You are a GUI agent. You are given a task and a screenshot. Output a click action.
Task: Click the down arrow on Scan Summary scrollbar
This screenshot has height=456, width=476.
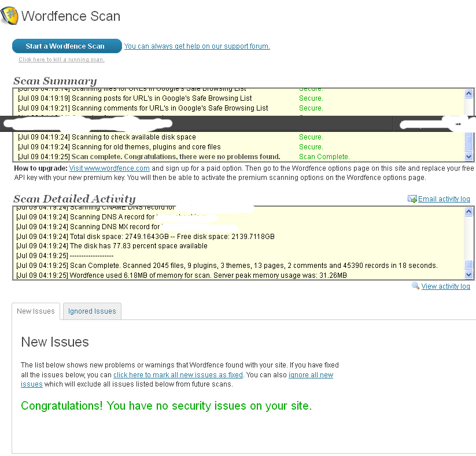pos(468,157)
